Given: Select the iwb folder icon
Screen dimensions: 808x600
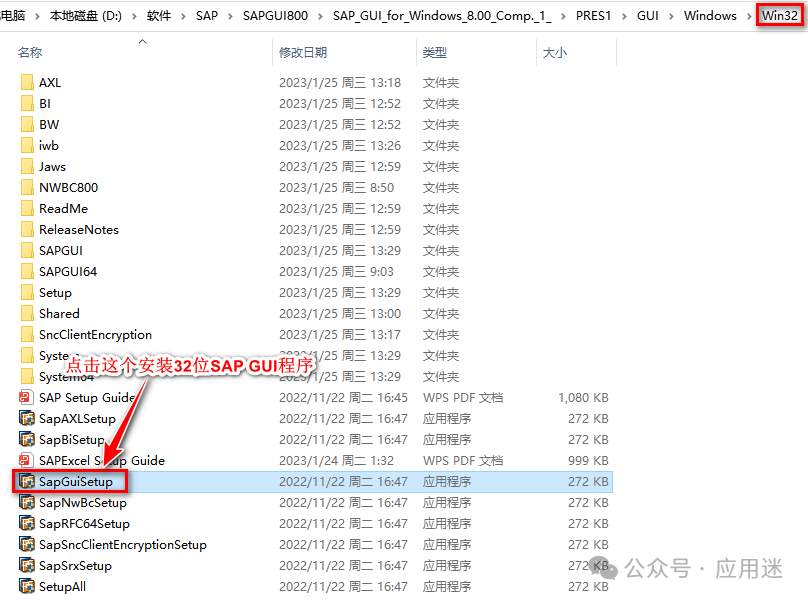Looking at the screenshot, I should pyautogui.click(x=27, y=145).
